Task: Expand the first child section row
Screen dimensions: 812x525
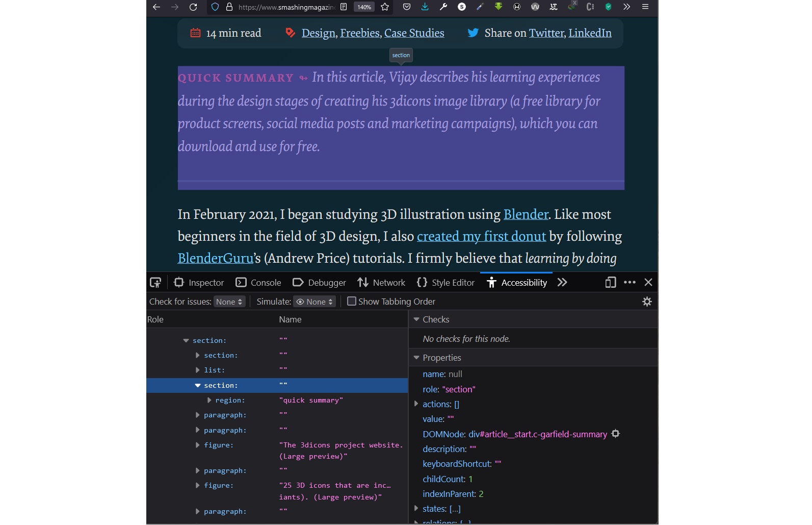Action: tap(197, 355)
